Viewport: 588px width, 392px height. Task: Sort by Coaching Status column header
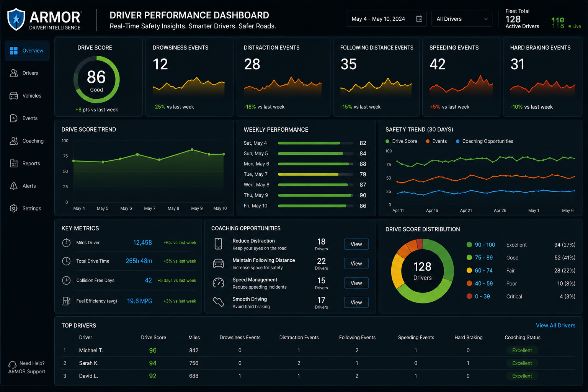click(x=523, y=338)
